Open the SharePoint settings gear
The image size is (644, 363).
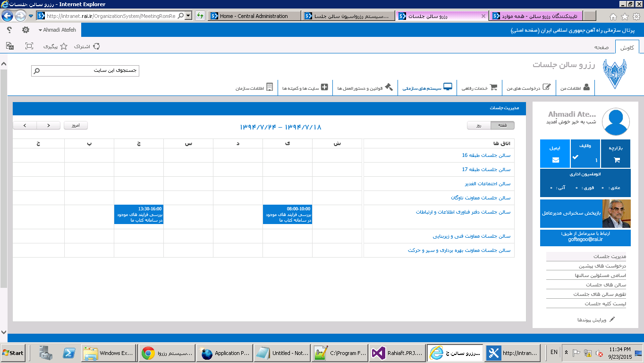25,30
